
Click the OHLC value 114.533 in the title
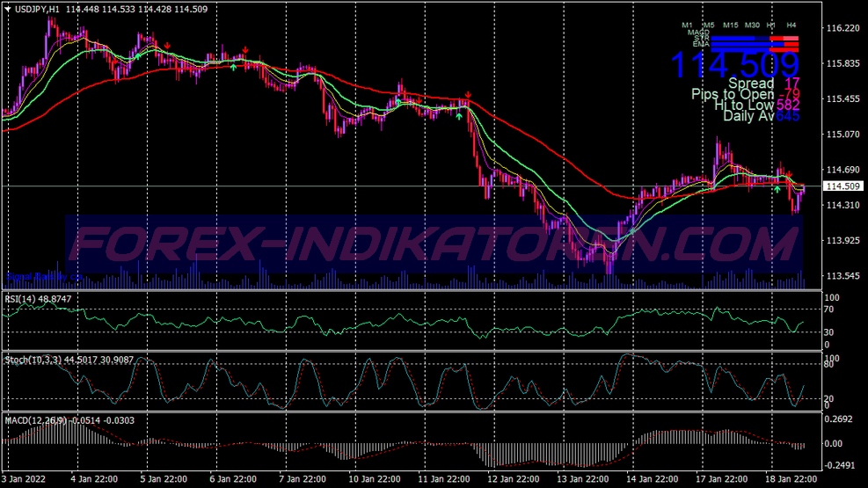click(x=118, y=10)
